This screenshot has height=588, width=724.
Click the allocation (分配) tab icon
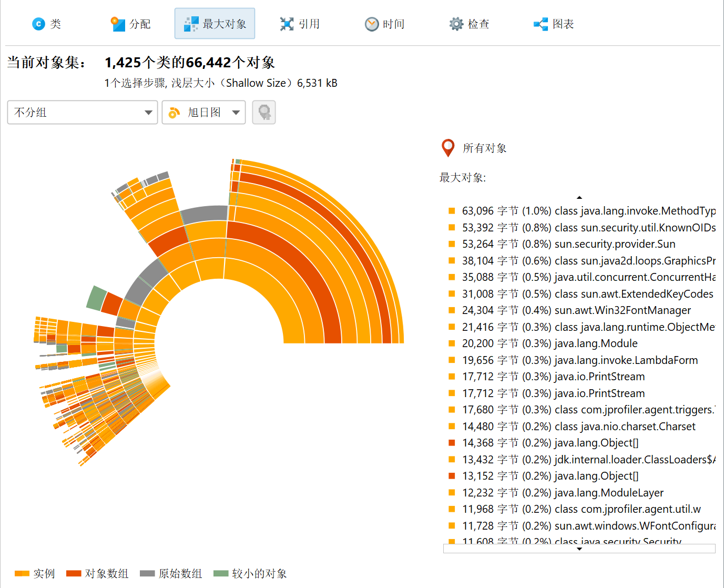tap(118, 24)
